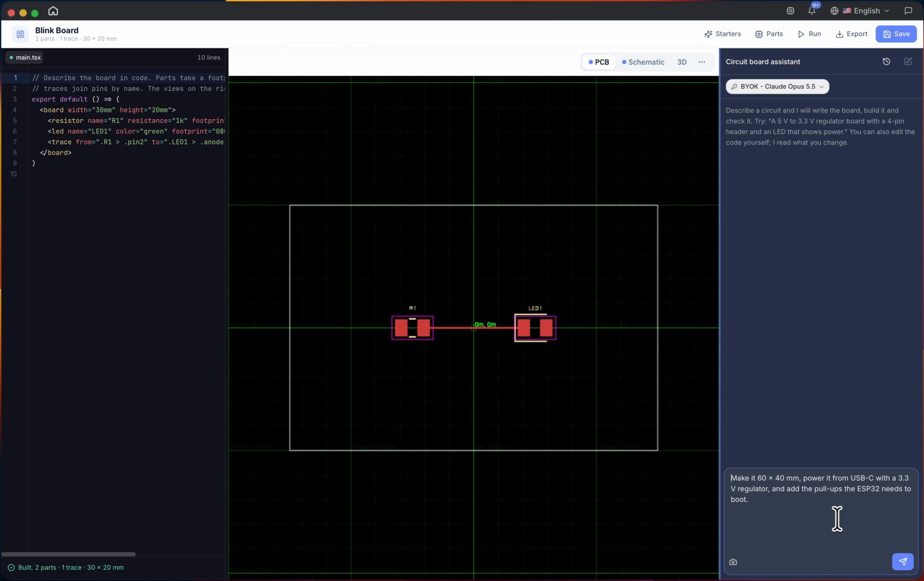Viewport: 924px width, 581px height.
Task: Attach a screenshot with the camera icon
Action: coord(733,562)
